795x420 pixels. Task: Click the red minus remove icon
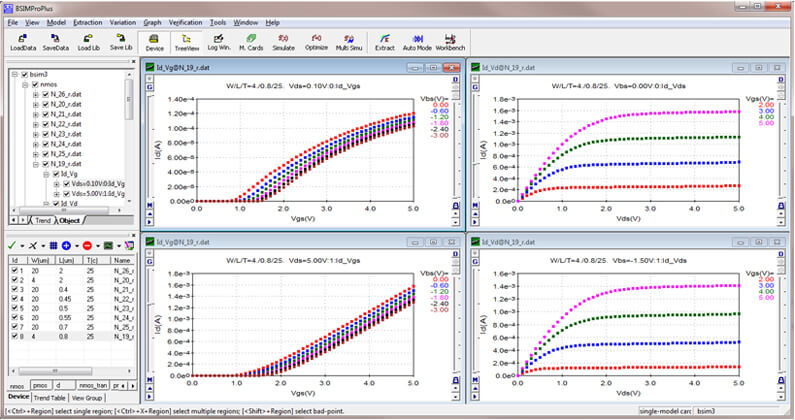pyautogui.click(x=87, y=246)
